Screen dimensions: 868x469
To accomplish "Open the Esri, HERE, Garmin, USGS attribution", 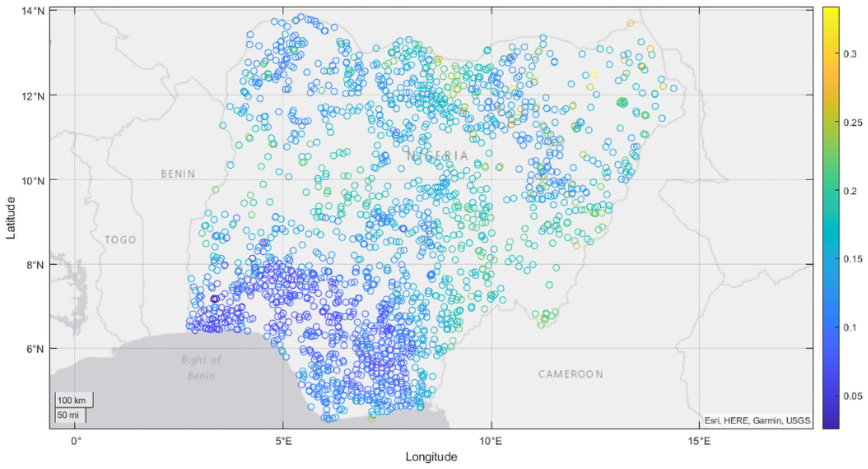I will click(x=757, y=420).
